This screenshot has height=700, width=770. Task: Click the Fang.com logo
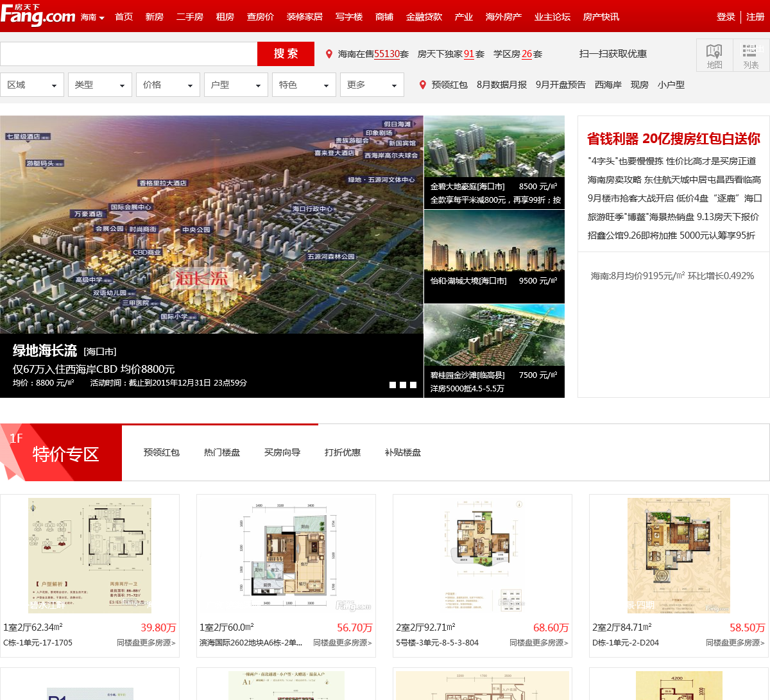click(x=38, y=15)
